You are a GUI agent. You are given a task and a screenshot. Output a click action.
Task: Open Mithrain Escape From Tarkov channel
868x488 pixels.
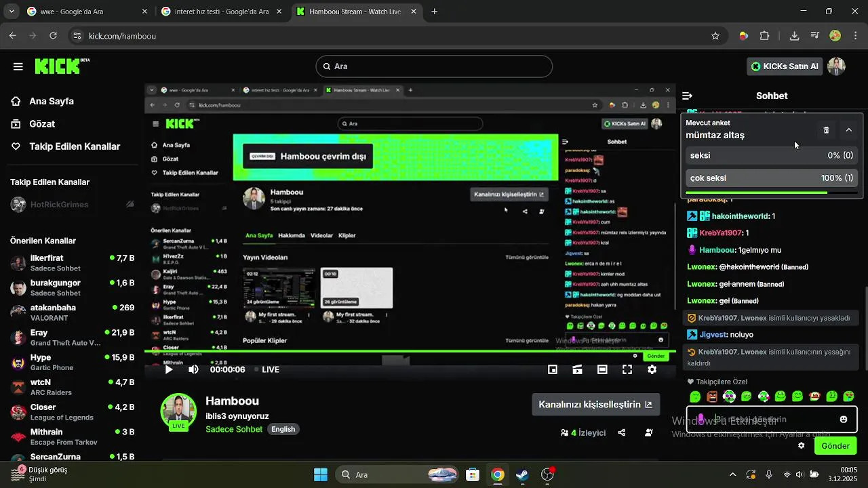point(72,436)
